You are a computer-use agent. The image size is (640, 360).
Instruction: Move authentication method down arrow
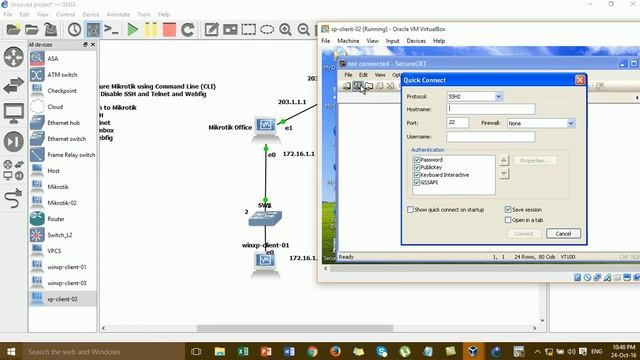click(504, 173)
